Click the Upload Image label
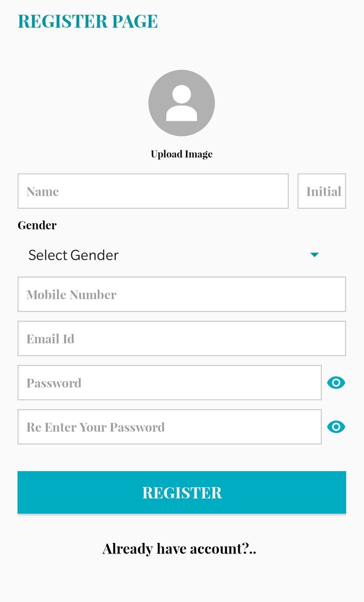 tap(181, 154)
